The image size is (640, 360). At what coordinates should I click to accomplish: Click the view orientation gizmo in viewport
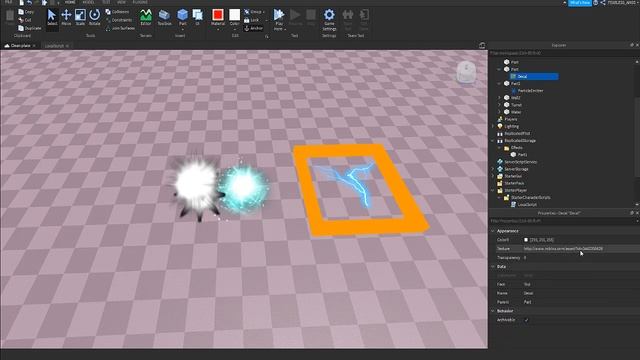(466, 72)
